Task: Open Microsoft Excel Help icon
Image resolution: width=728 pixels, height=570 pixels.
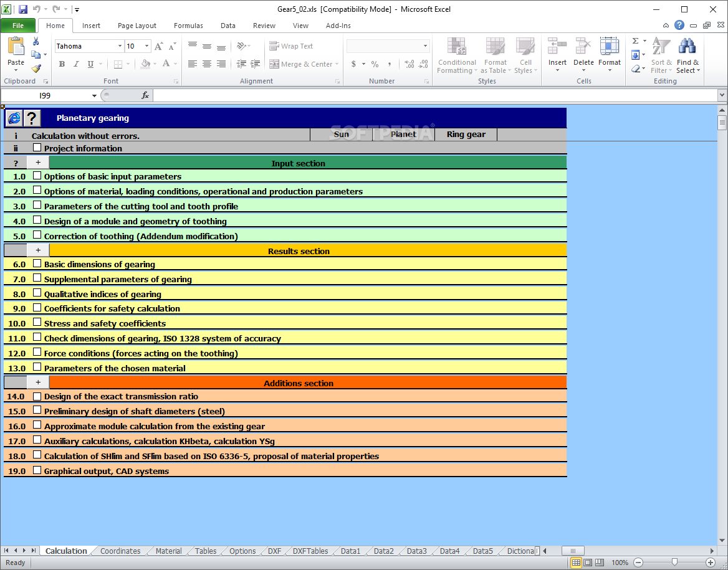Action: click(x=679, y=25)
